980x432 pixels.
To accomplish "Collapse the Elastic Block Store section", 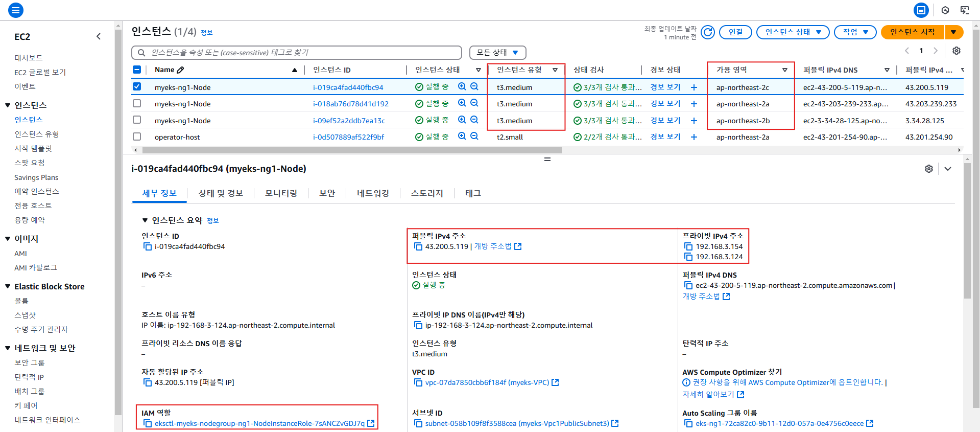I will coord(8,286).
